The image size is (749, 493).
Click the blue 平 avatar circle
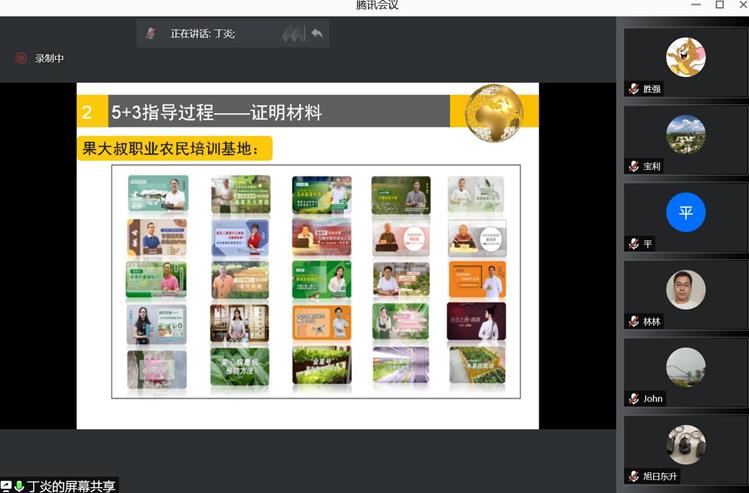[x=685, y=212]
